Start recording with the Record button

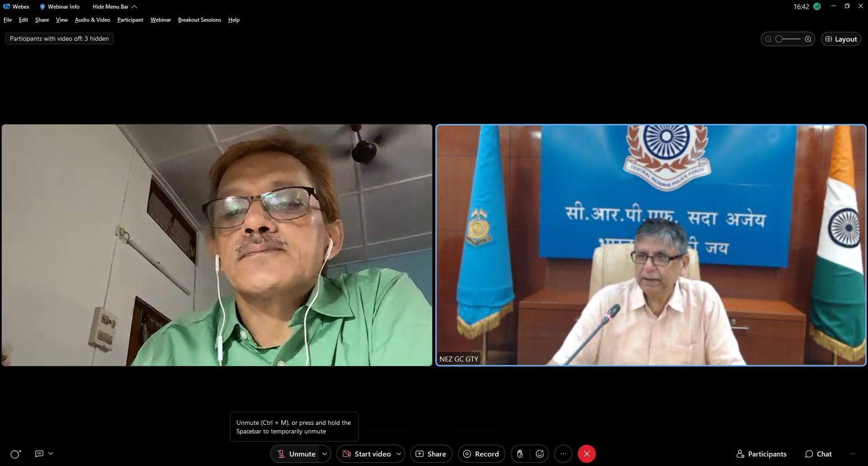pos(481,454)
